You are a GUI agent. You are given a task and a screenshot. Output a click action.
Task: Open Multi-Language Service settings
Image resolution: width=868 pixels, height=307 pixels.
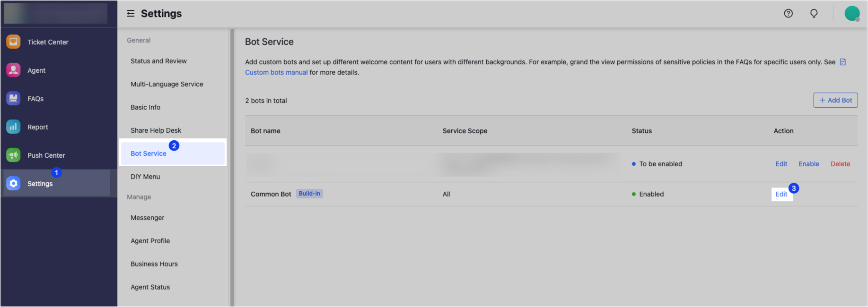(x=167, y=84)
